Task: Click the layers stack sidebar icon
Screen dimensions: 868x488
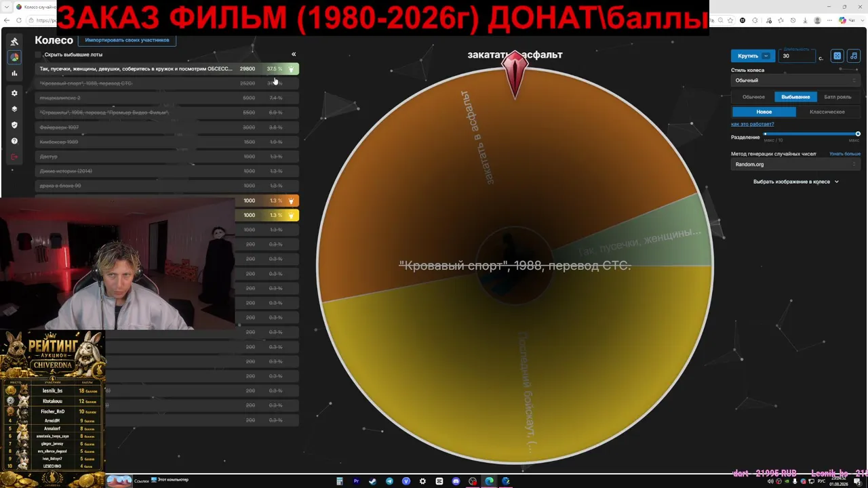Action: click(x=14, y=108)
